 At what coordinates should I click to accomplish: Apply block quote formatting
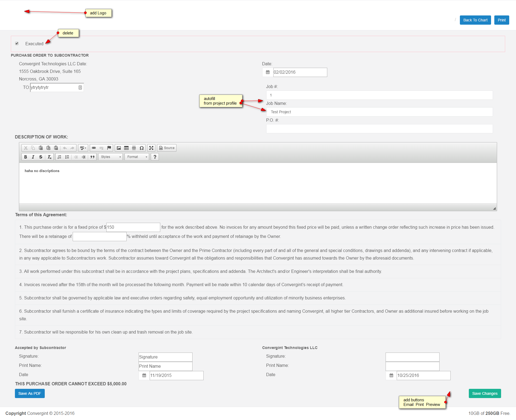(92, 157)
